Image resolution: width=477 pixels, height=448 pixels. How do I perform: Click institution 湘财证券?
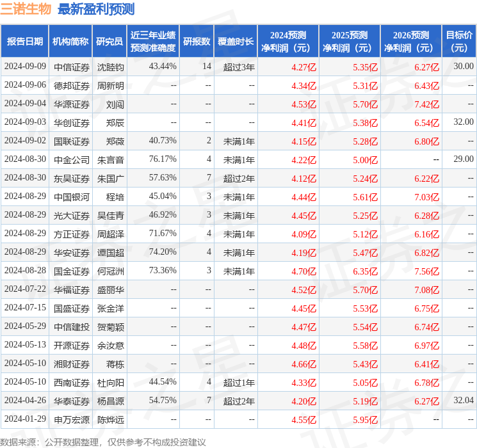tap(72, 364)
